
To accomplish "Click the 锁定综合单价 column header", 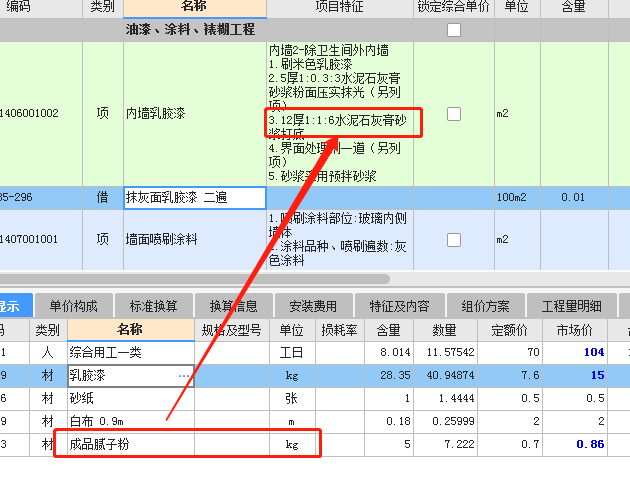I will (x=454, y=7).
